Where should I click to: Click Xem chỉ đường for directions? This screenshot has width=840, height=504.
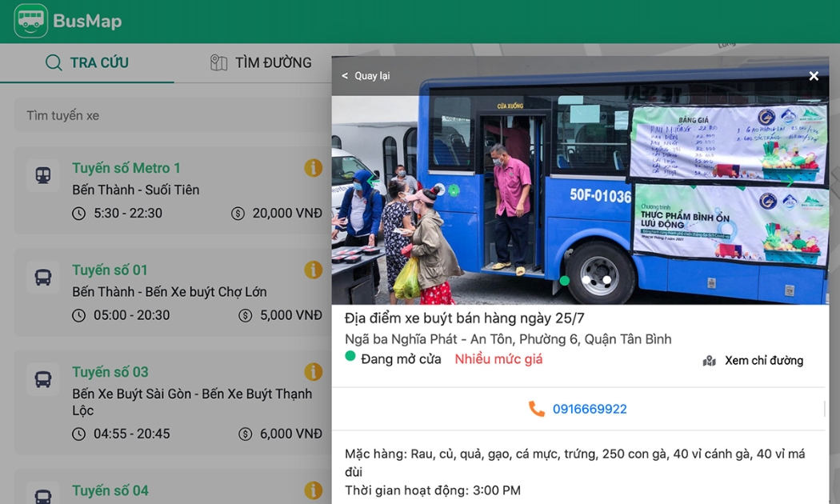tap(753, 361)
